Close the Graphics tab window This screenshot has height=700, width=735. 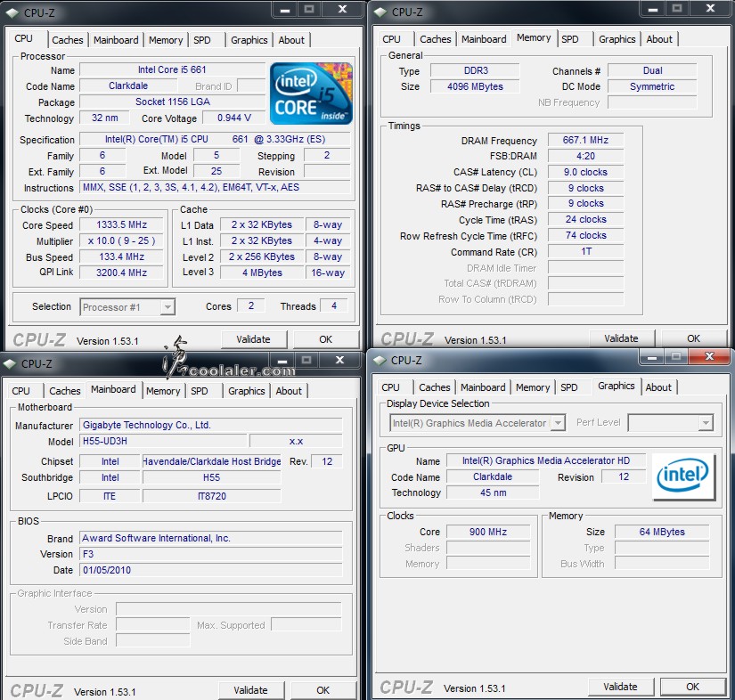[710, 357]
